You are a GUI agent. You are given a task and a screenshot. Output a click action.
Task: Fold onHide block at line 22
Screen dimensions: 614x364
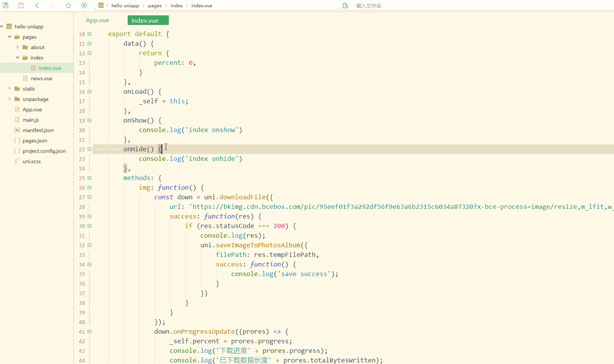[x=89, y=149]
